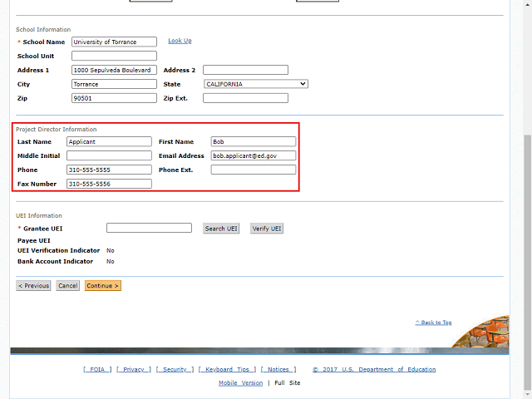Click the Last Name field
This screenshot has width=532, height=399.
[109, 141]
